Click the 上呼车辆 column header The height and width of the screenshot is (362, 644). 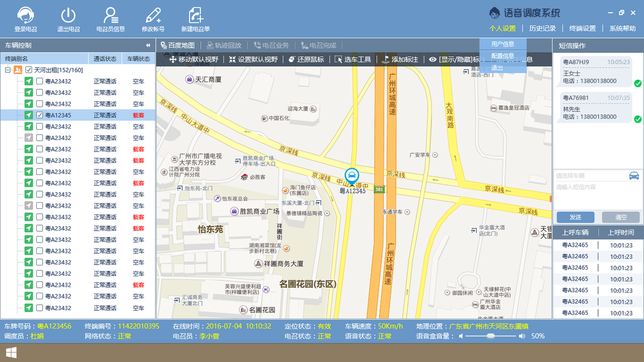pos(575,233)
